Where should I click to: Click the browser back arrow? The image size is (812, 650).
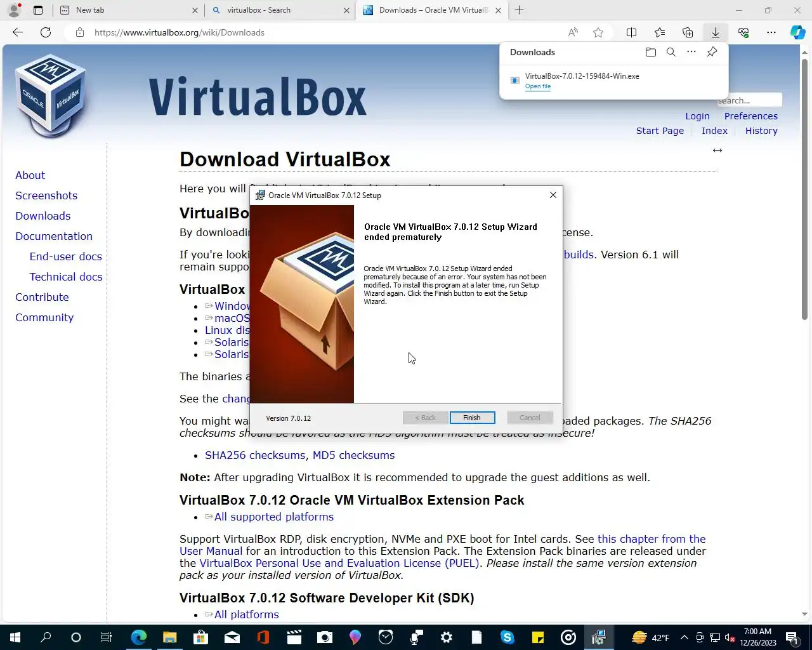[18, 32]
